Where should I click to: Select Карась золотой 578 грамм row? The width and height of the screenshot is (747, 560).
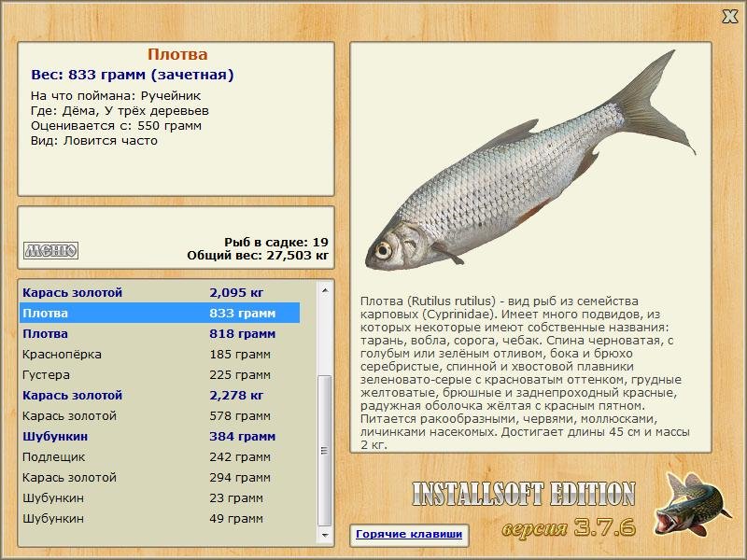[160, 415]
